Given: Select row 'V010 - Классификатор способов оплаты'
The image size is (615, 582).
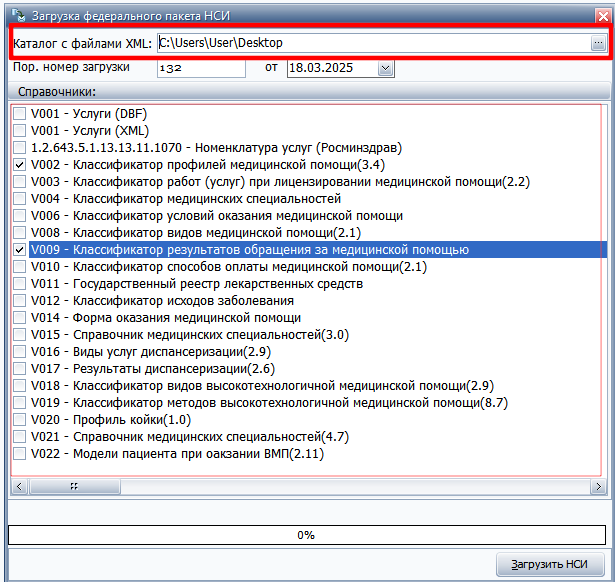Looking at the screenshot, I should (229, 267).
